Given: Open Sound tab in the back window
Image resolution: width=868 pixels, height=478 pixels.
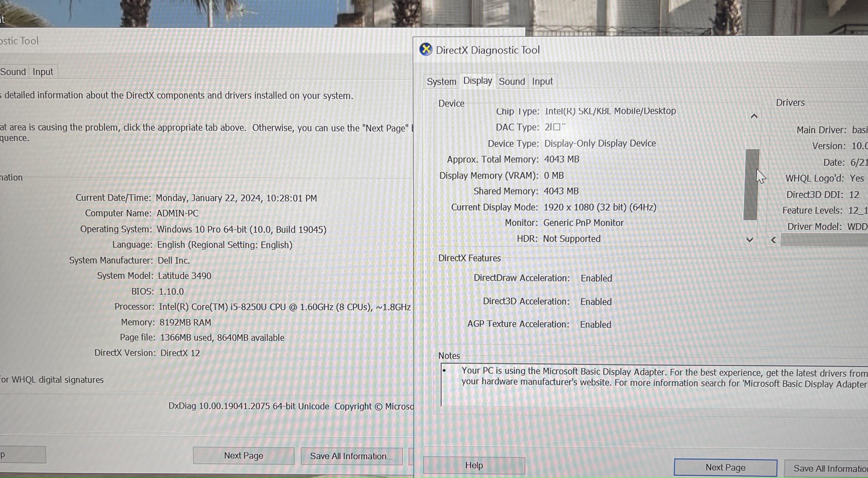Looking at the screenshot, I should (x=13, y=72).
